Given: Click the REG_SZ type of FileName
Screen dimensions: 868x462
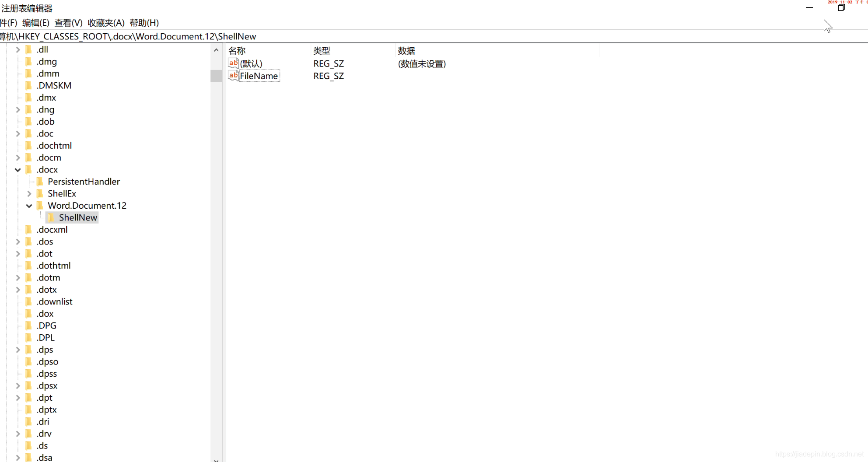Looking at the screenshot, I should (329, 76).
